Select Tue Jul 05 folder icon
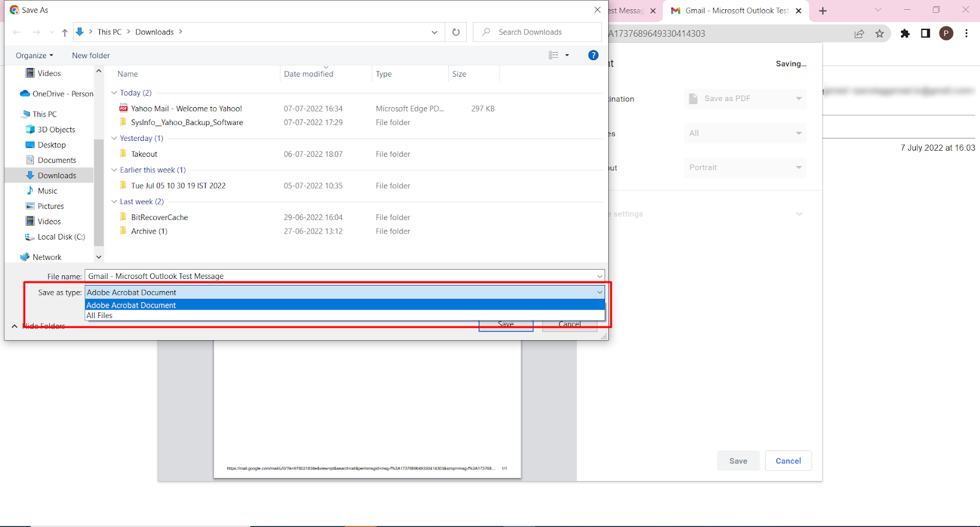Image resolution: width=980 pixels, height=527 pixels. pos(123,186)
